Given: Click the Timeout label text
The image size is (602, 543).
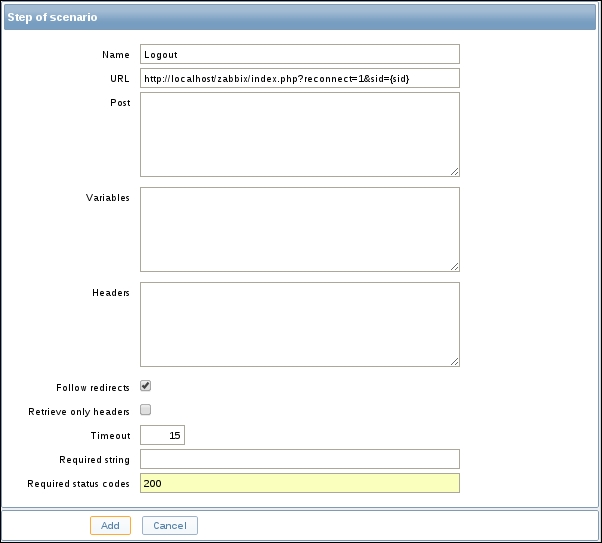Looking at the screenshot, I should 110,436.
